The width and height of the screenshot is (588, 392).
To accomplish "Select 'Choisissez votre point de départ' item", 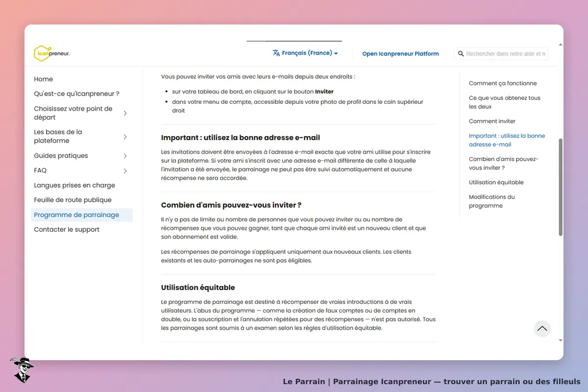I will (73, 113).
